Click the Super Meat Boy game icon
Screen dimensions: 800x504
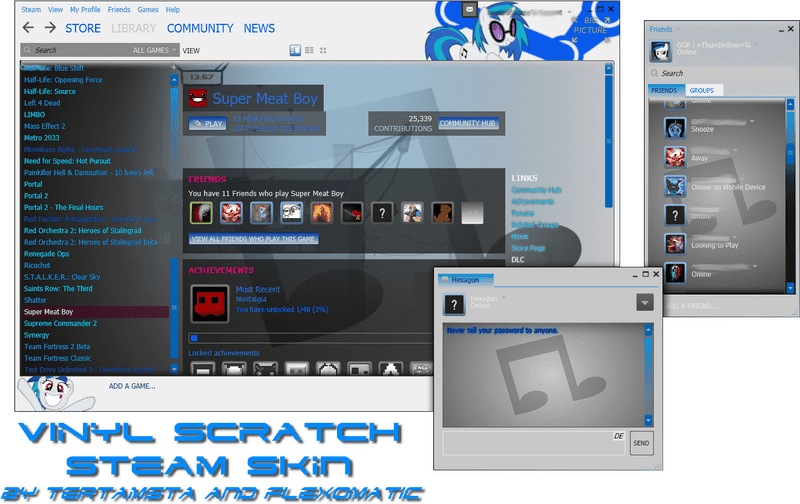[198, 98]
